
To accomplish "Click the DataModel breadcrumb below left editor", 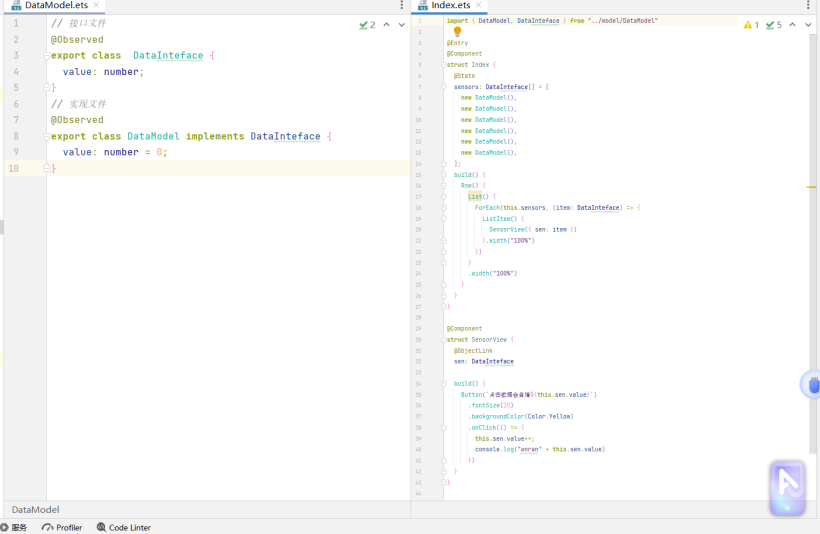I will [x=36, y=509].
